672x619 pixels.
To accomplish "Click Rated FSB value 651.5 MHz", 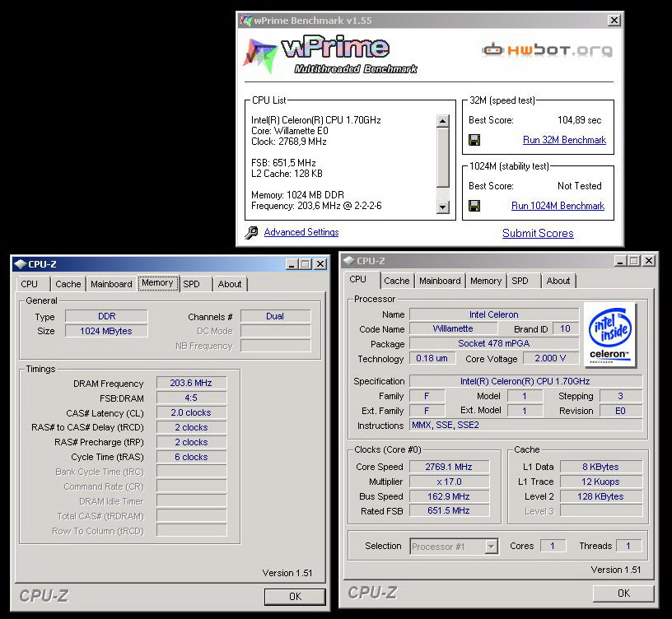I will click(x=449, y=510).
